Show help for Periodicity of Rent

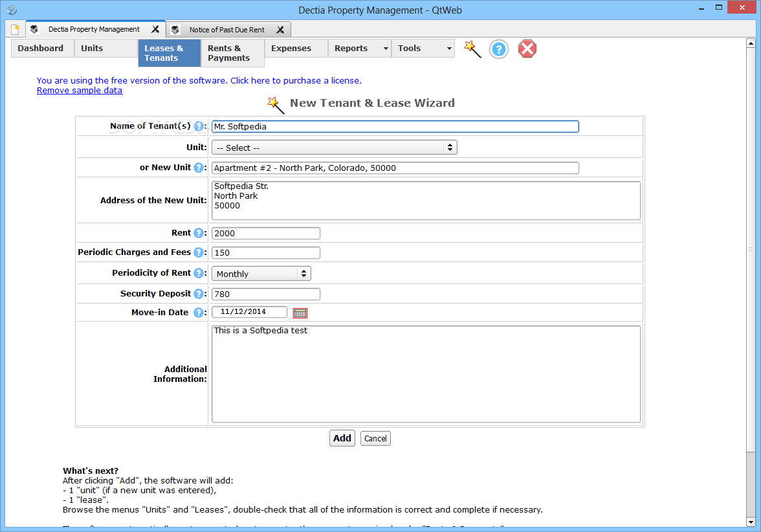coord(199,273)
